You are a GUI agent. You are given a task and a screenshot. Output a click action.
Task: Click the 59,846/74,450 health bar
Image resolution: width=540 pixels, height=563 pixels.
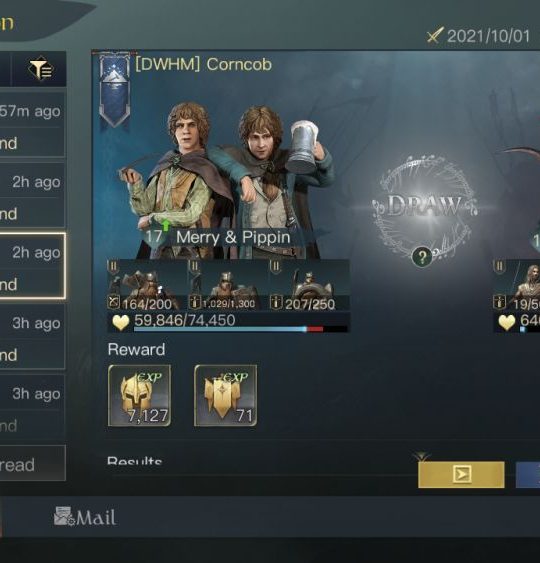[228, 322]
